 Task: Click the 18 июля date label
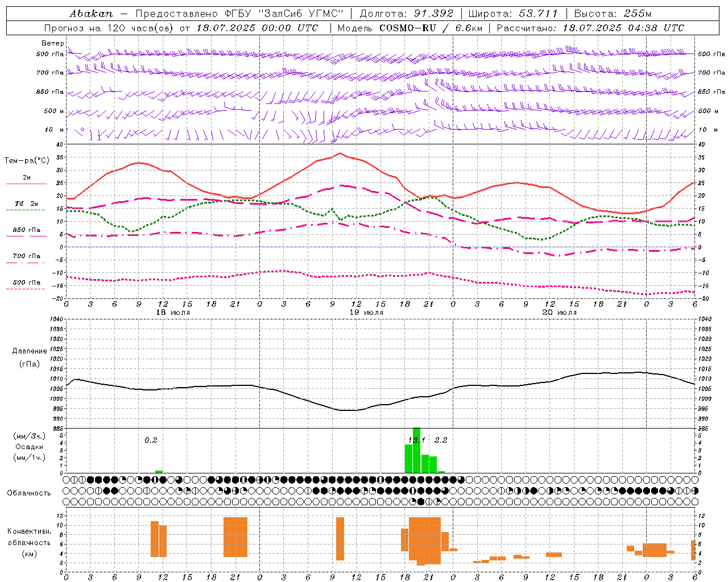click(x=173, y=313)
